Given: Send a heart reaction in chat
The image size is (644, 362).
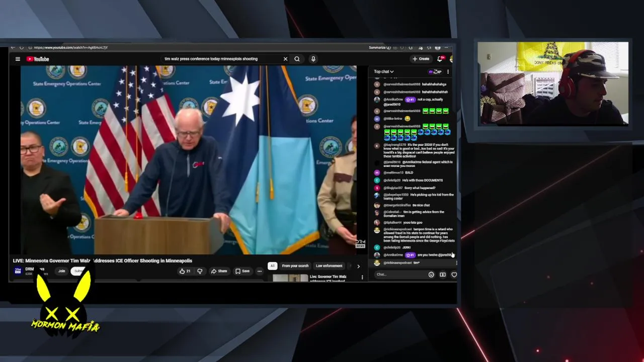Looking at the screenshot, I should click(x=454, y=275).
